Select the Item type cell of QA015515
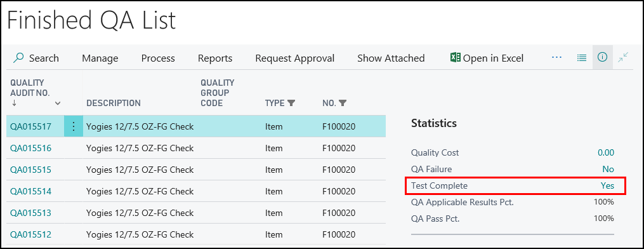644x249 pixels. tap(274, 170)
